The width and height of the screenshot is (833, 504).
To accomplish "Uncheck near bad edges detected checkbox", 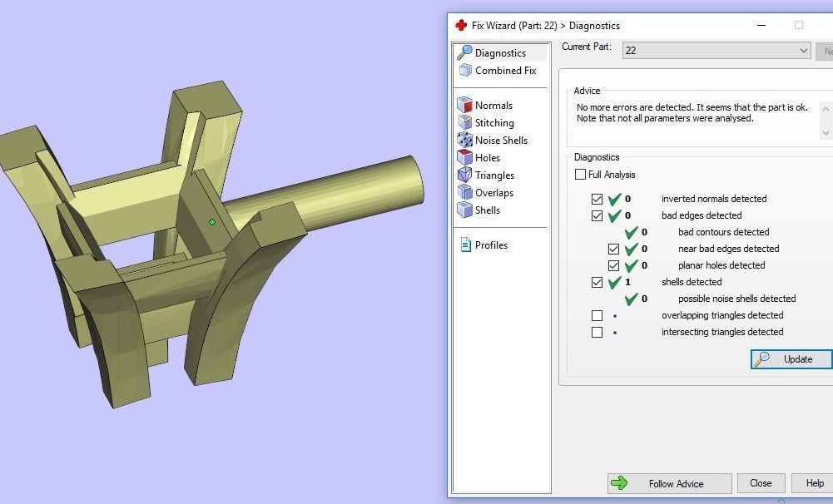I will click(x=613, y=249).
